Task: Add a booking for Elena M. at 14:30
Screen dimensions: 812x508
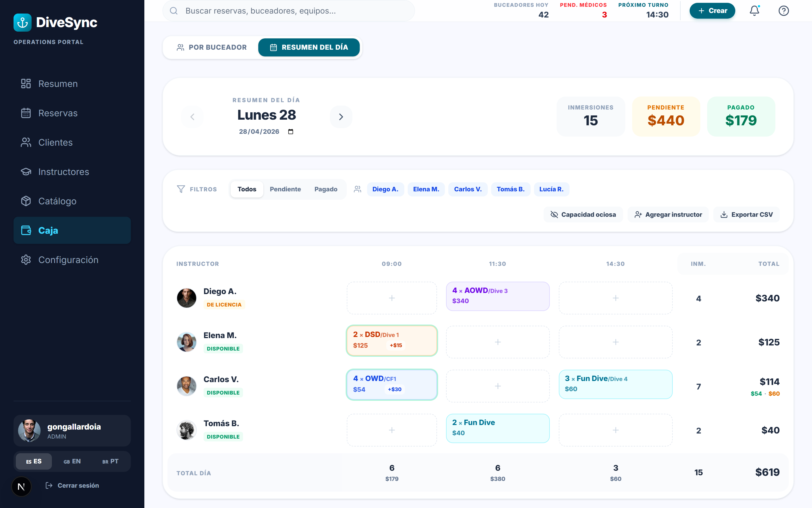Action: [x=615, y=342]
